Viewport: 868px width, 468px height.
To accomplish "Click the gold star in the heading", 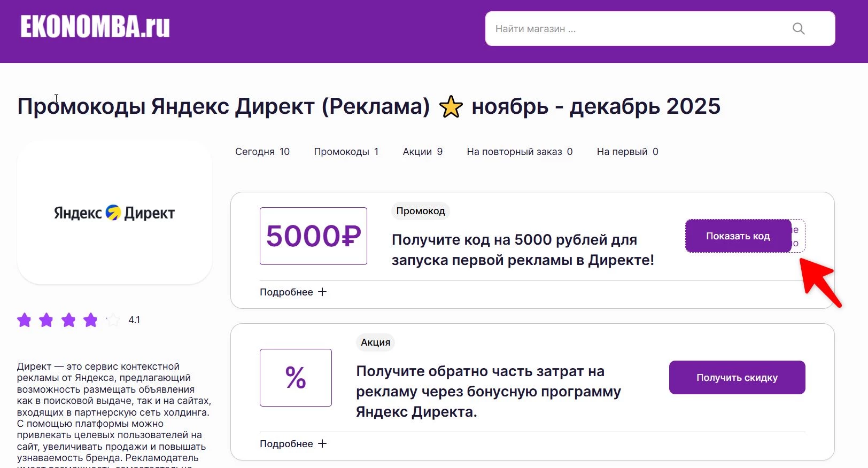I will pos(451,106).
